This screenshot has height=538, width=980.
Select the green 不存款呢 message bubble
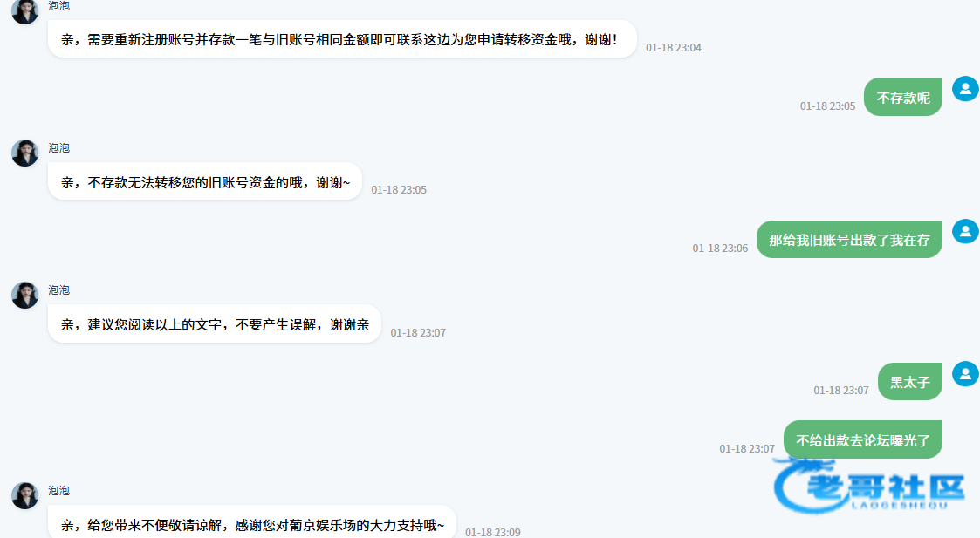pos(903,97)
